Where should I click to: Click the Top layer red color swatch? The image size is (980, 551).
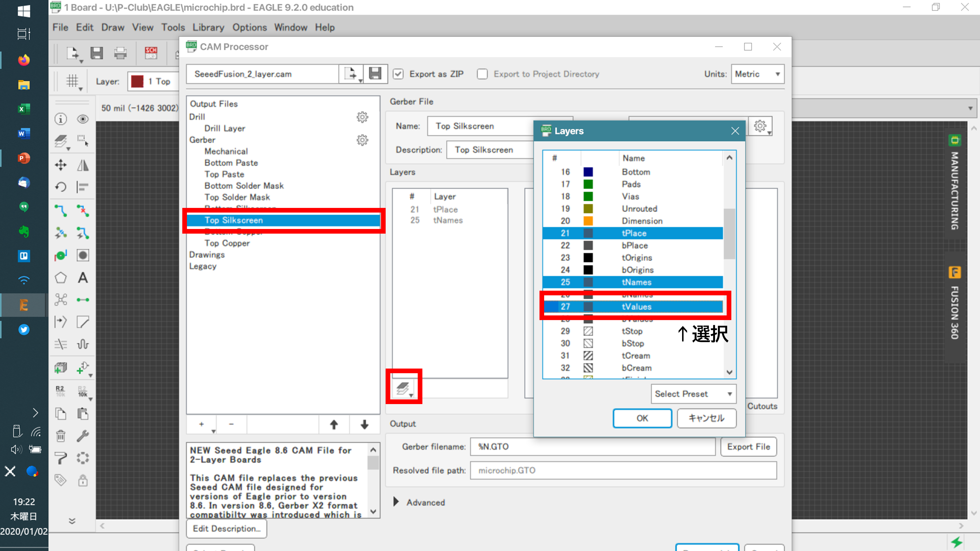(x=137, y=81)
